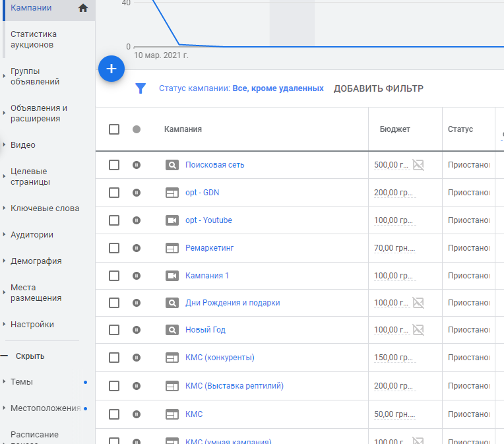The image size is (504, 444).
Task: Select checkbox for opt - Youtube
Action: [x=114, y=220]
